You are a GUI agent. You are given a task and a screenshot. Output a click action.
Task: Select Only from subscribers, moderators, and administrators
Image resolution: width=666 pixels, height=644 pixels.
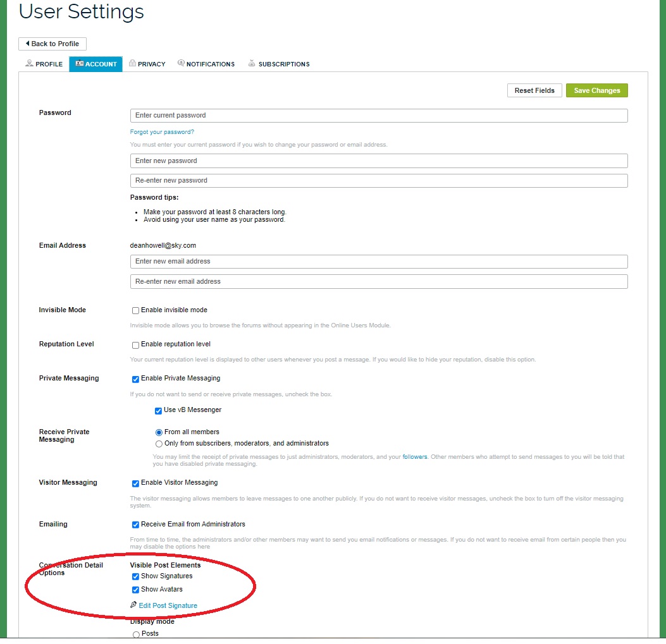coord(159,444)
